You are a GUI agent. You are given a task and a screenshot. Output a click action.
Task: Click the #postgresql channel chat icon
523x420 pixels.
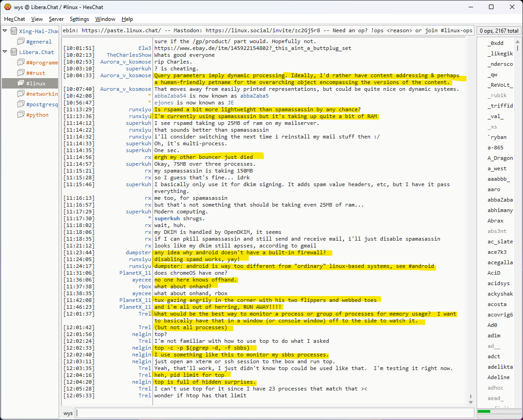(21, 104)
